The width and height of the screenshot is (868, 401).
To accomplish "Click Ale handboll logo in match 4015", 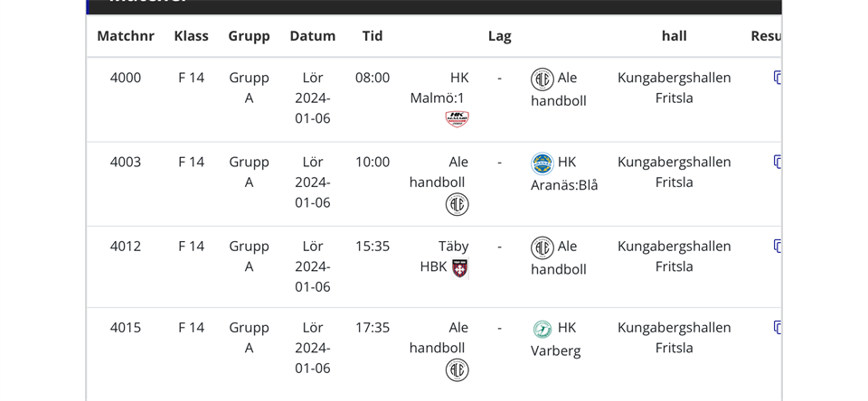I will (x=457, y=369).
